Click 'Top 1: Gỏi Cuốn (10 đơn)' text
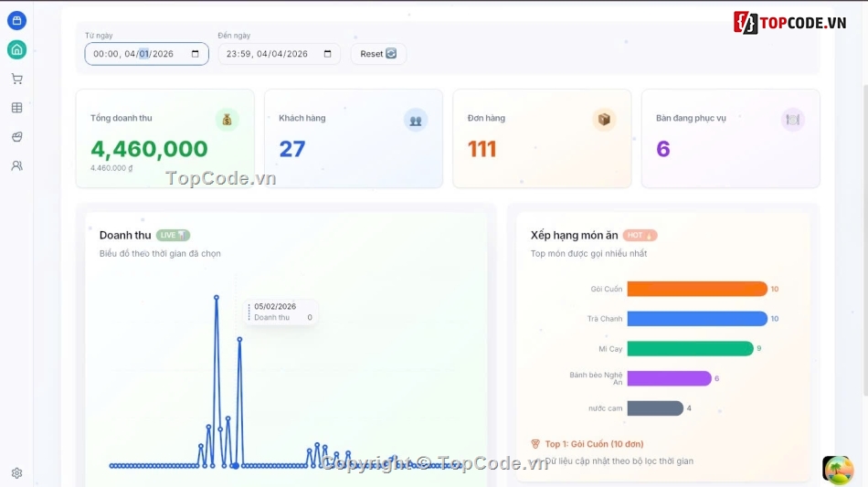 (x=594, y=444)
